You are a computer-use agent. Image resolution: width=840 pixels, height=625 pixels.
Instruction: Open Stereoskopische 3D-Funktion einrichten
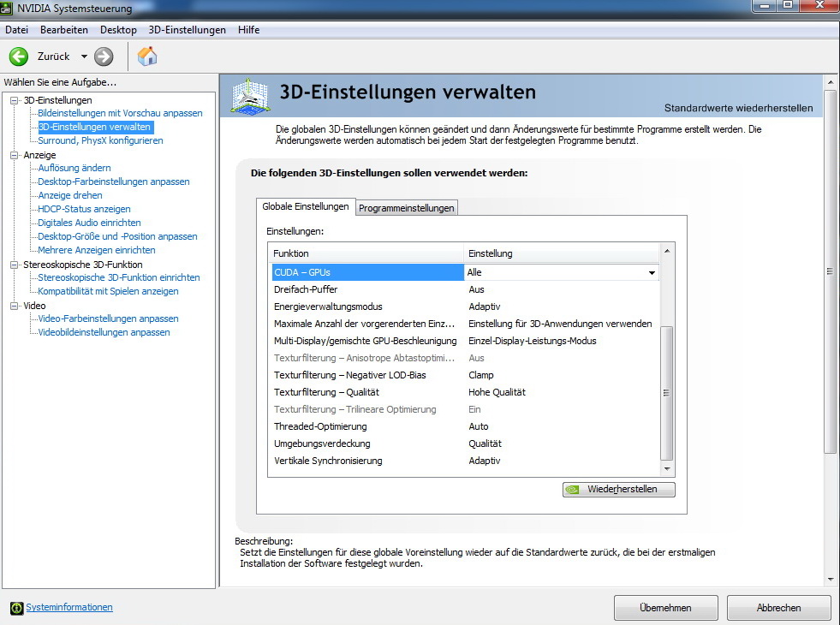(119, 277)
